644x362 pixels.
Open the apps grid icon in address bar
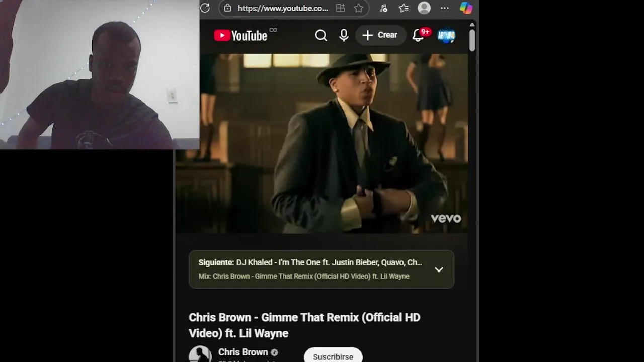(x=341, y=8)
